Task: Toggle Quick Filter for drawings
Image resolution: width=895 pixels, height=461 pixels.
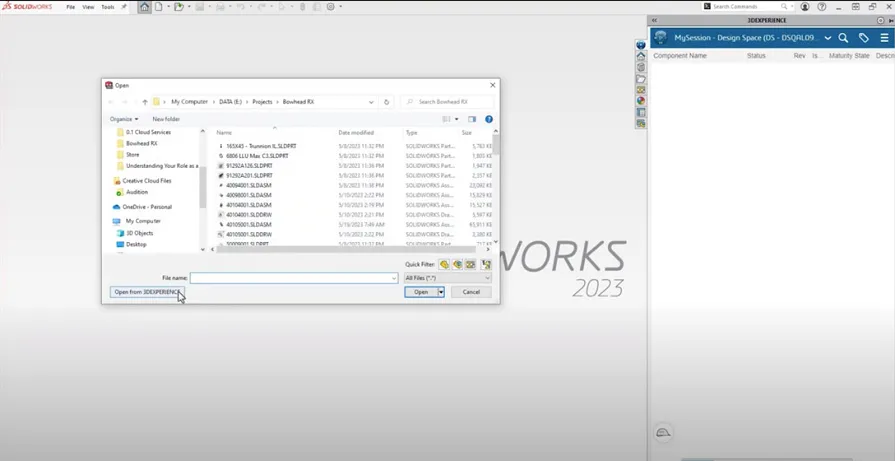Action: tap(470, 264)
